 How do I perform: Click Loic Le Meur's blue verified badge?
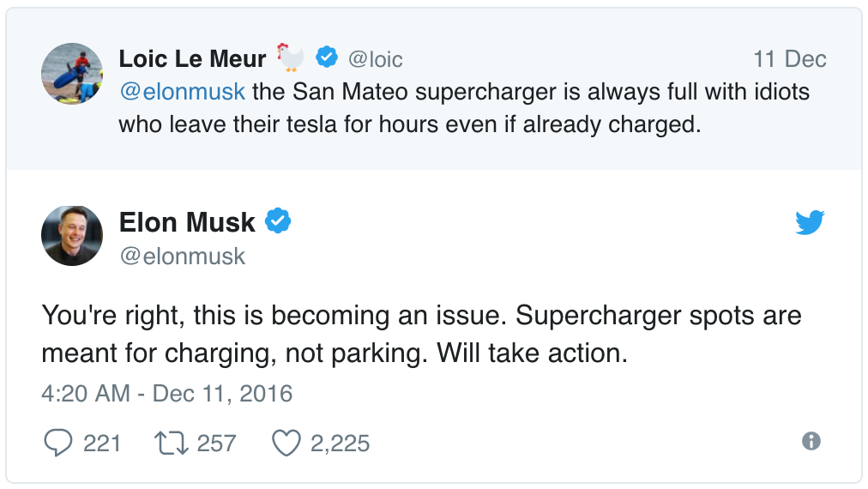point(327,58)
